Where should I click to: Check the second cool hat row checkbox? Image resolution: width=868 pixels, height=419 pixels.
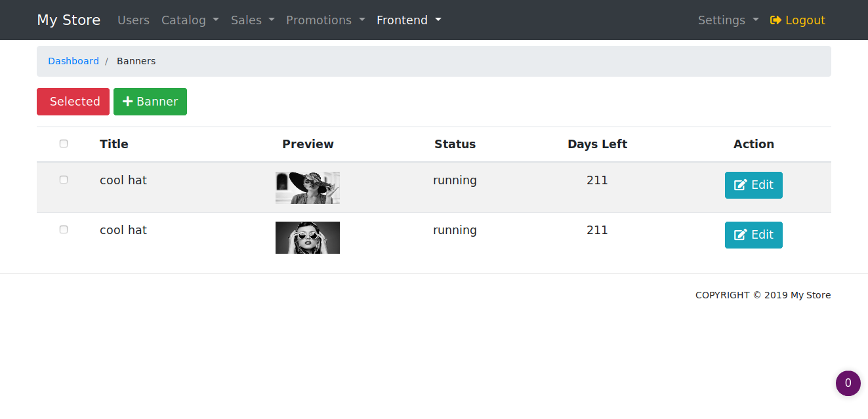(x=64, y=230)
